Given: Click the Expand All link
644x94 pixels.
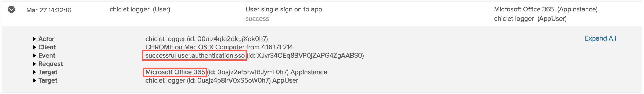Looking at the screenshot, I should [x=600, y=38].
